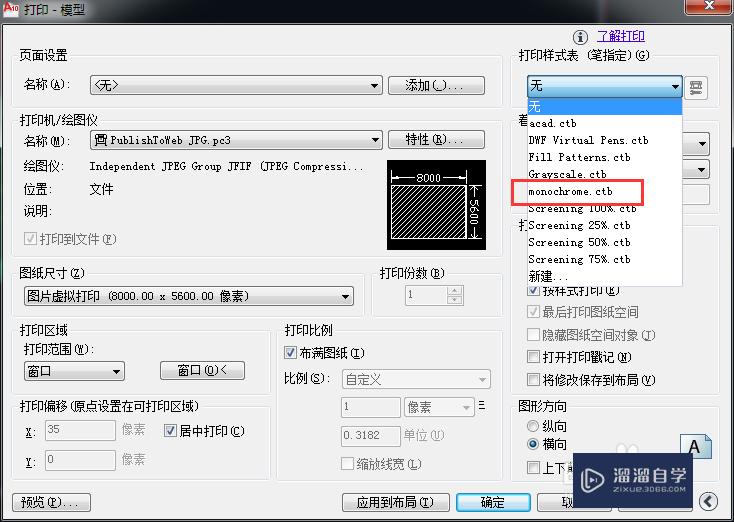Pick Grayscale.ctb from the list

[x=604, y=174]
